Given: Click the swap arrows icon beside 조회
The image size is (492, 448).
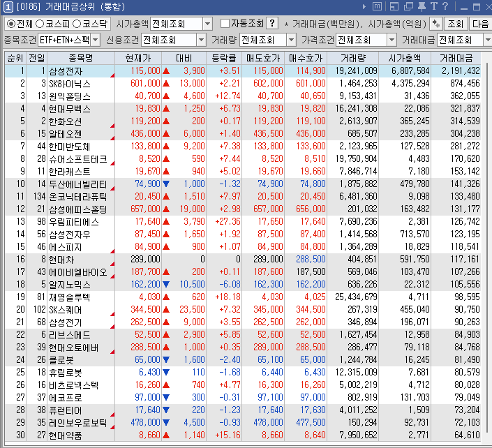Looking at the screenshot, I should 436,24.
